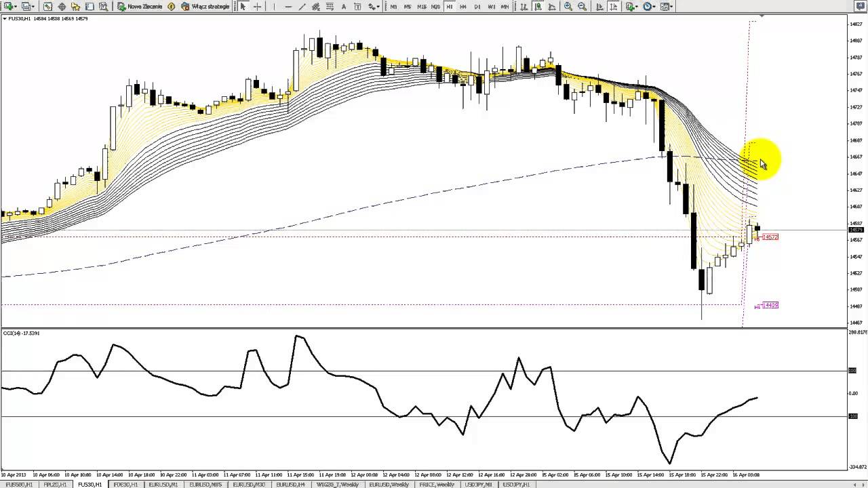Switch to USDJPY,H1 chart tab

pos(517,484)
